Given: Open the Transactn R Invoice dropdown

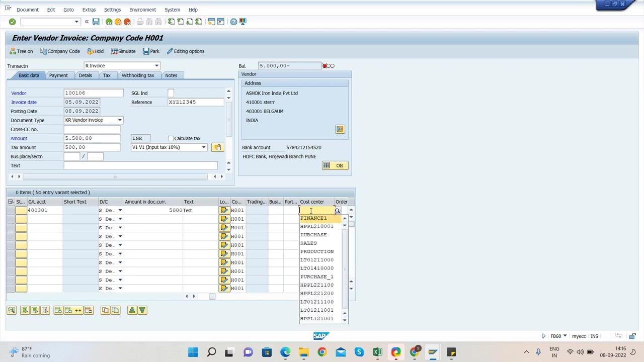Looking at the screenshot, I should tap(156, 66).
